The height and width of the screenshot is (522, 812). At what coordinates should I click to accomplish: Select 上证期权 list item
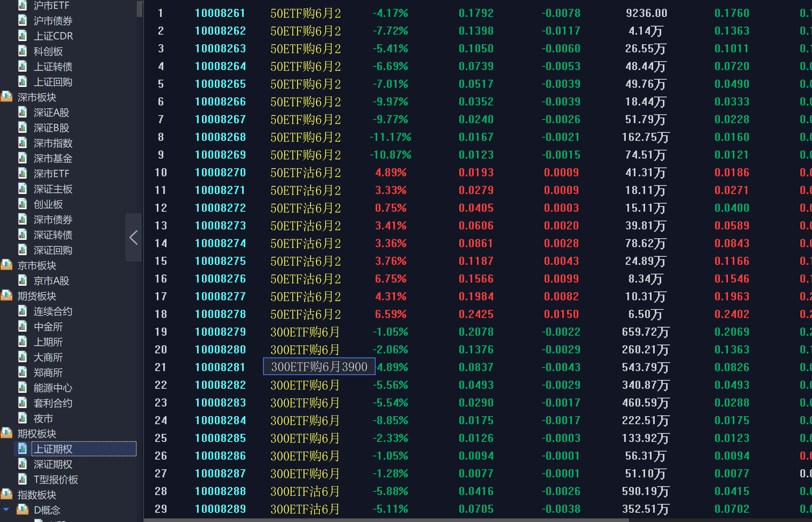(x=53, y=449)
